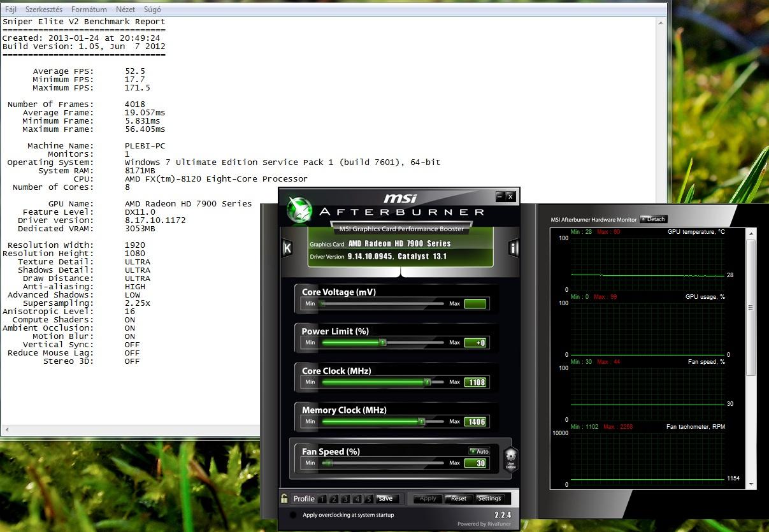Detach the Hardware Monitor panel
This screenshot has width=769, height=532.
(653, 219)
